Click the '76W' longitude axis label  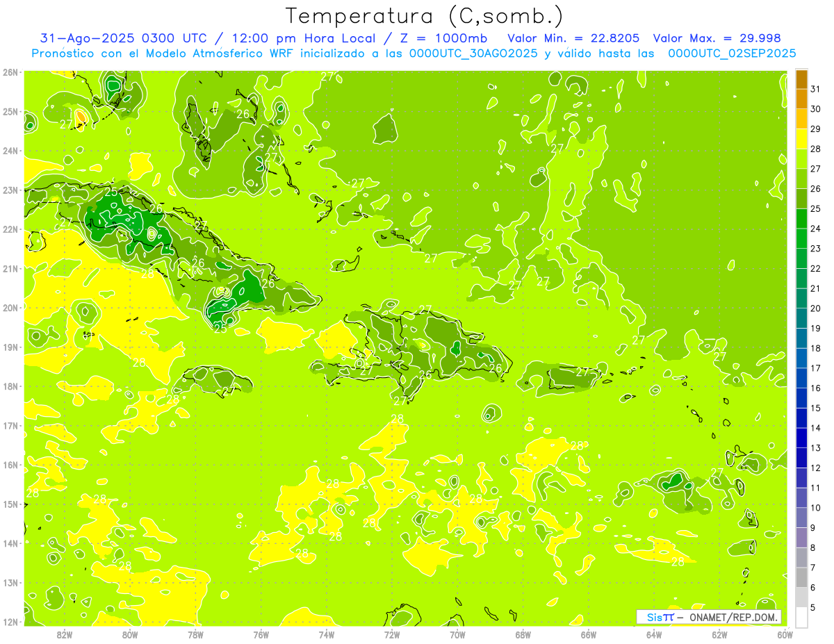point(261,634)
